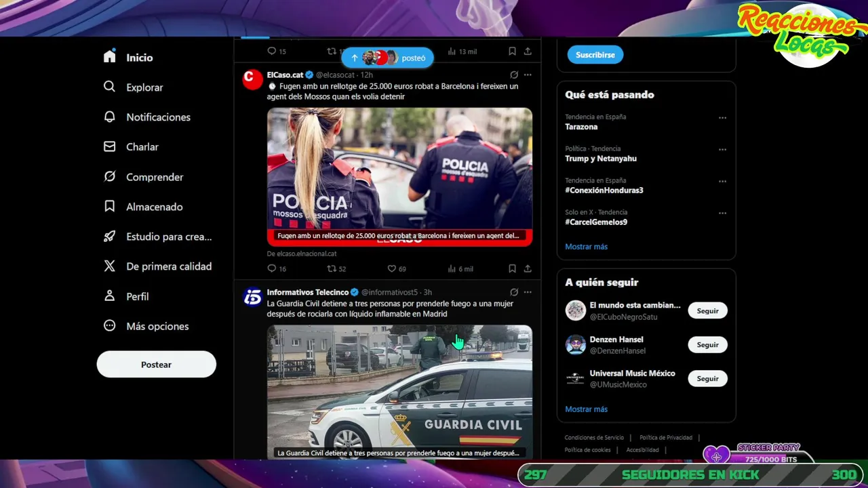Open Política de cookies link
The height and width of the screenshot is (488, 868).
point(587,450)
